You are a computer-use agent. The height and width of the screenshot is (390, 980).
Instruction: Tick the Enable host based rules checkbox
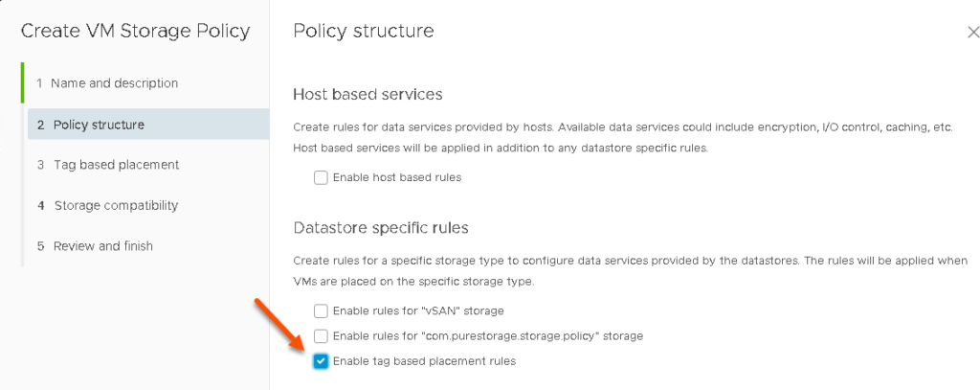[x=321, y=178]
